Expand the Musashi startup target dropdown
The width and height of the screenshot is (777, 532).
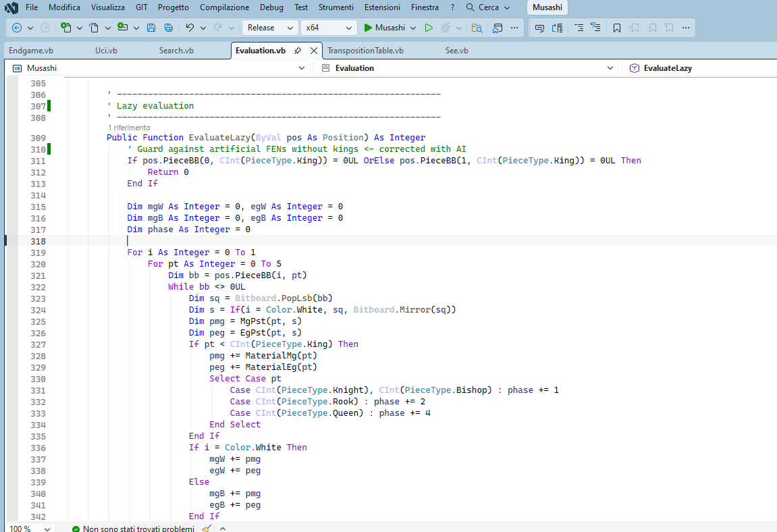click(x=413, y=28)
